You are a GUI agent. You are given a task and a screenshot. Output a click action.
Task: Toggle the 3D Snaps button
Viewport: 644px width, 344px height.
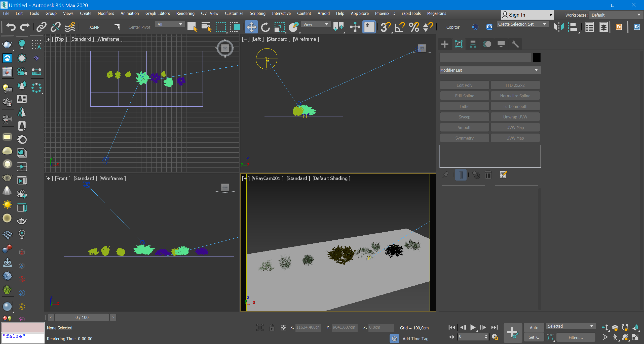click(385, 27)
